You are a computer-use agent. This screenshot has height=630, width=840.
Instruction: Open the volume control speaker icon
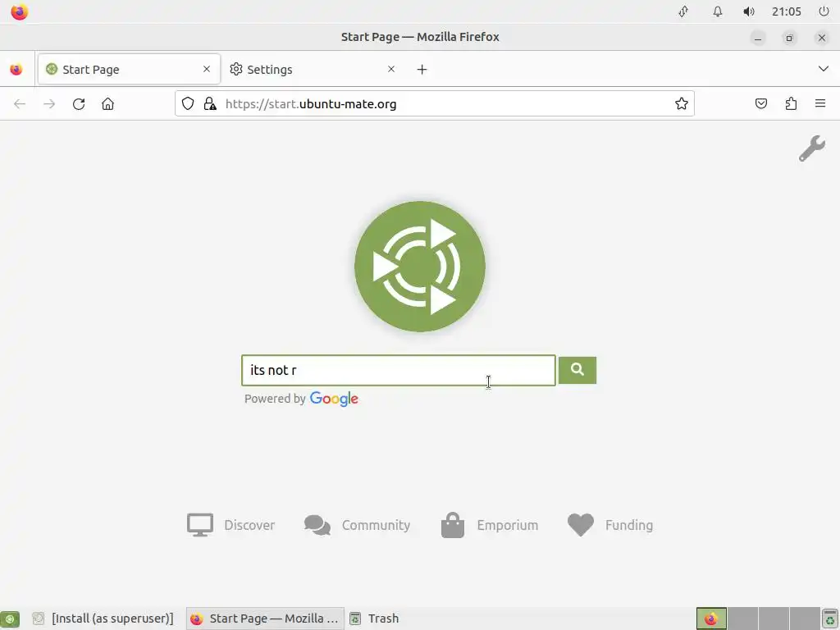tap(749, 11)
